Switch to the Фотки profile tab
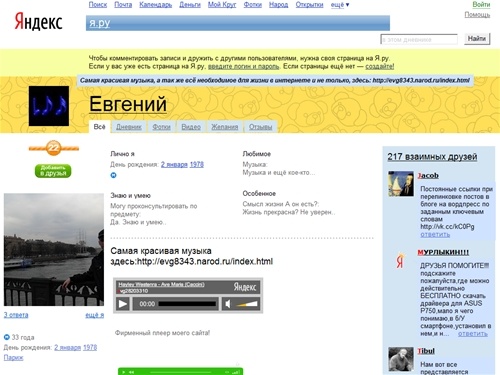The height and width of the screenshot is (375, 500). [161, 127]
